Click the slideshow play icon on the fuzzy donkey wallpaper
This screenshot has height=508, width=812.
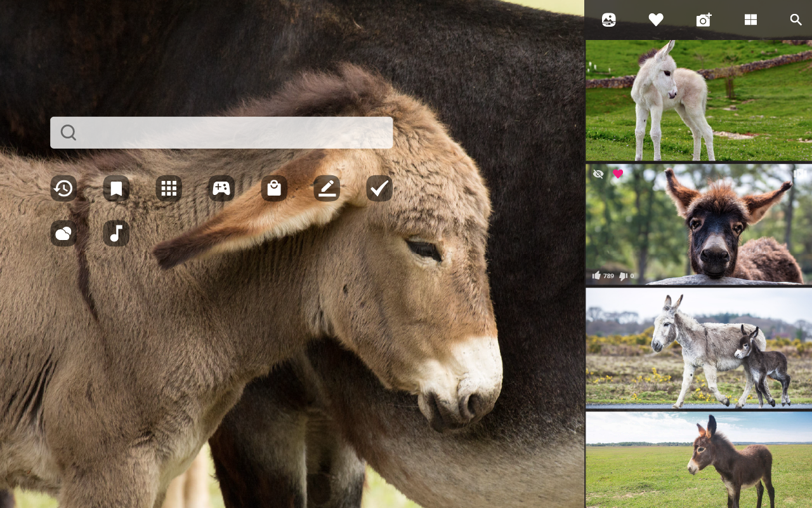point(800,173)
